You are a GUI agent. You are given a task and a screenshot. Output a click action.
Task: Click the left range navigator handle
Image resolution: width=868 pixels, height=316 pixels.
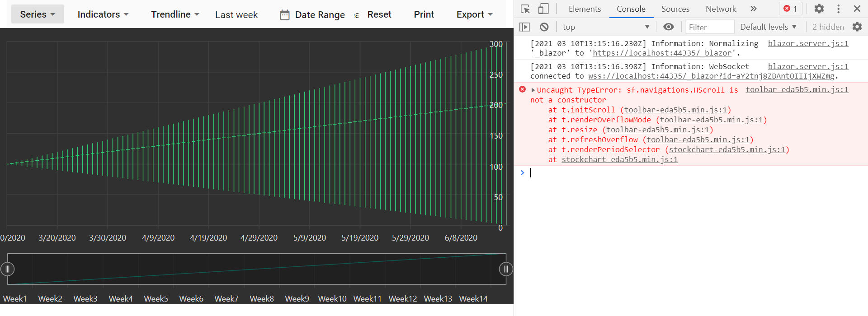pyautogui.click(x=8, y=270)
